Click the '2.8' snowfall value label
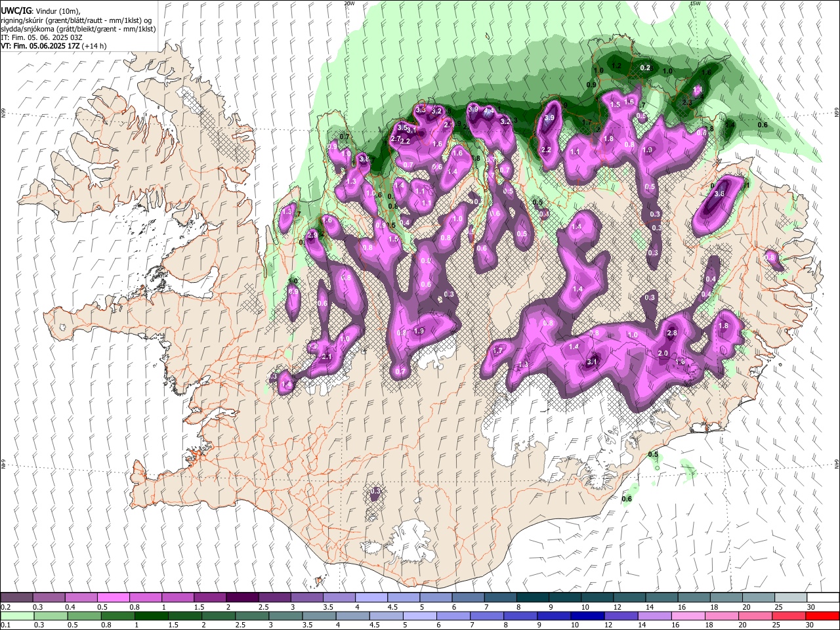 click(x=671, y=333)
